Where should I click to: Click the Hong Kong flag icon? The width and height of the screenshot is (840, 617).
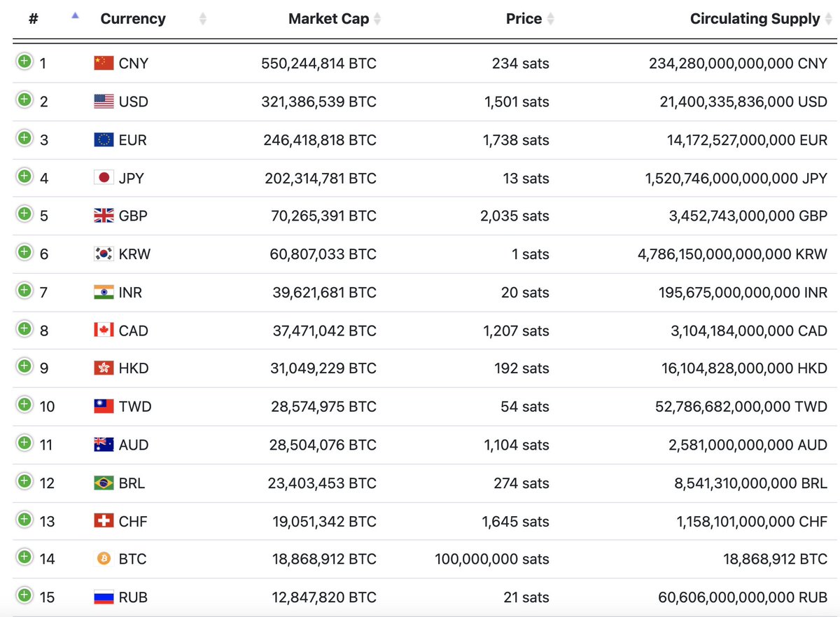(104, 368)
